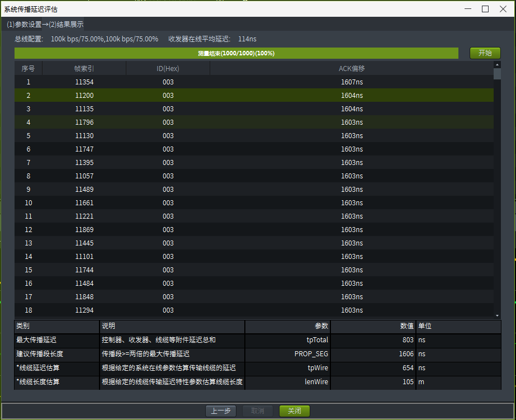Select row with frame index 11294
Viewport: 516px width, 420px height.
coord(254,310)
